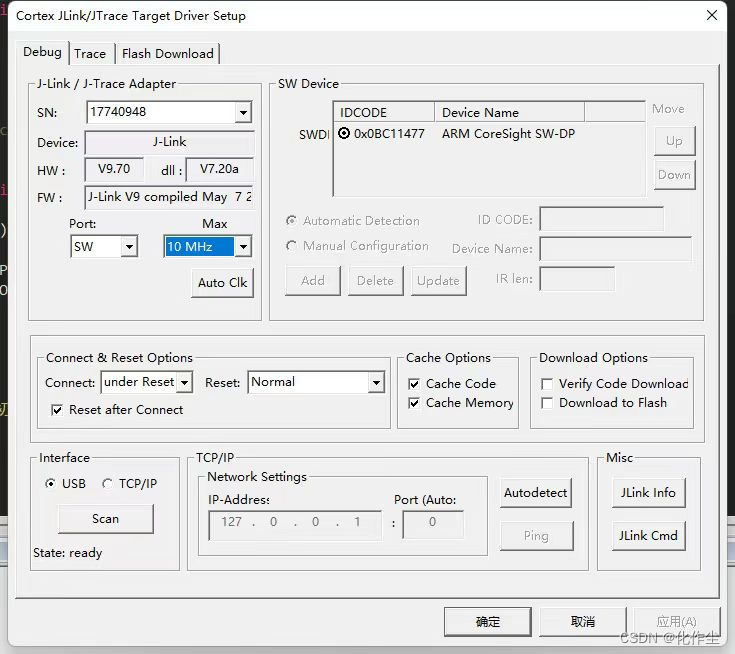Screen dimensions: 735x654
Task: Click the Autodetect button
Action: pos(535,493)
